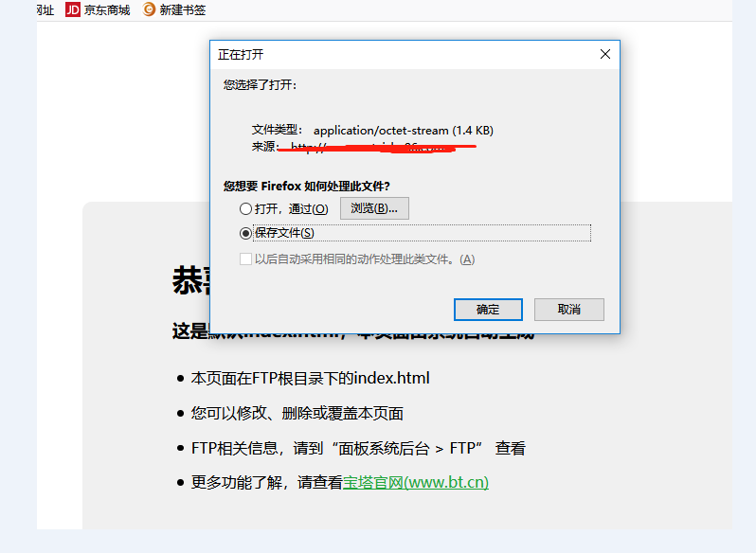Open the 宝塔官网(www.bt.cn) hyperlink
Screen dimensions: 756x553
point(416,482)
